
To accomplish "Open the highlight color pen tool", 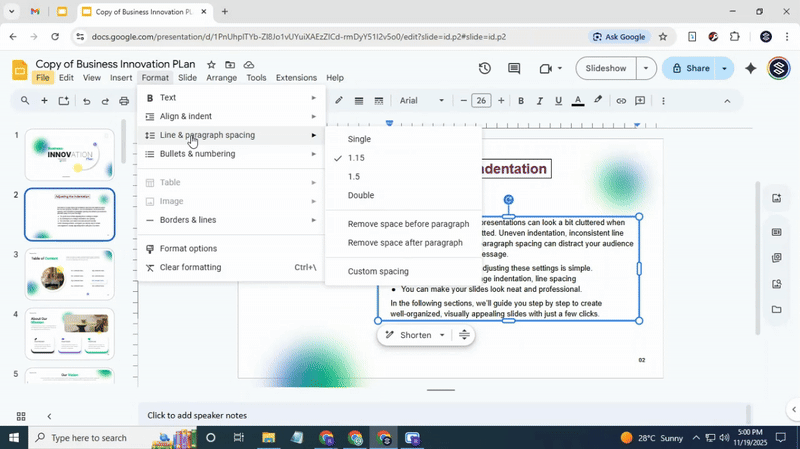I will point(598,101).
